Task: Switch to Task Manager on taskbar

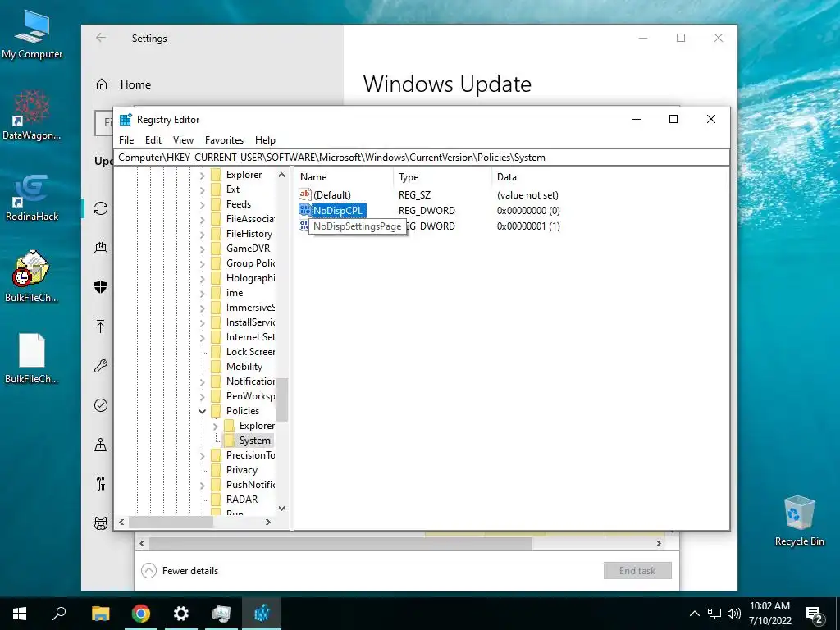Action: (221, 614)
